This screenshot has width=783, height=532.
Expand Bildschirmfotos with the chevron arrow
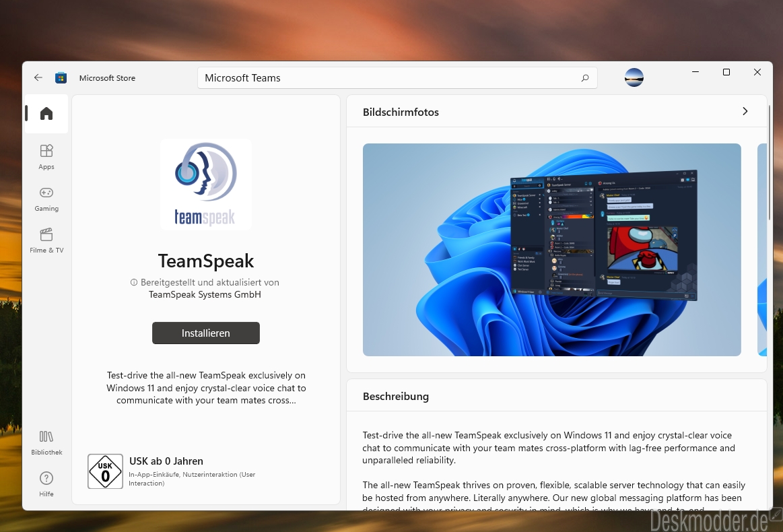pos(745,111)
